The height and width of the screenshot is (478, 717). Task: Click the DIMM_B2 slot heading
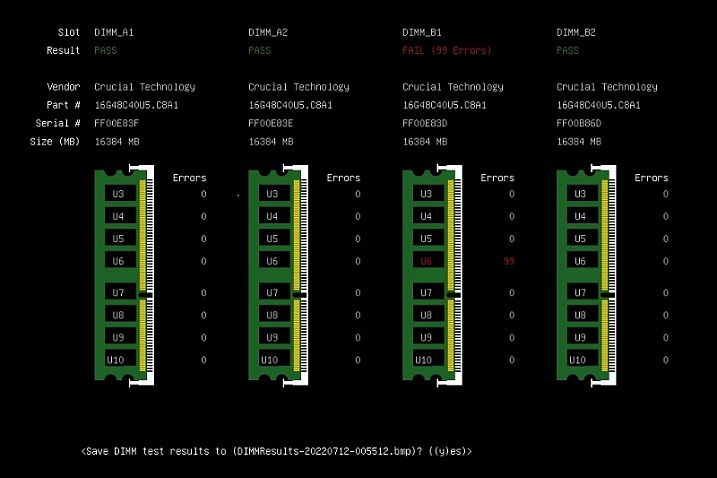(x=576, y=32)
